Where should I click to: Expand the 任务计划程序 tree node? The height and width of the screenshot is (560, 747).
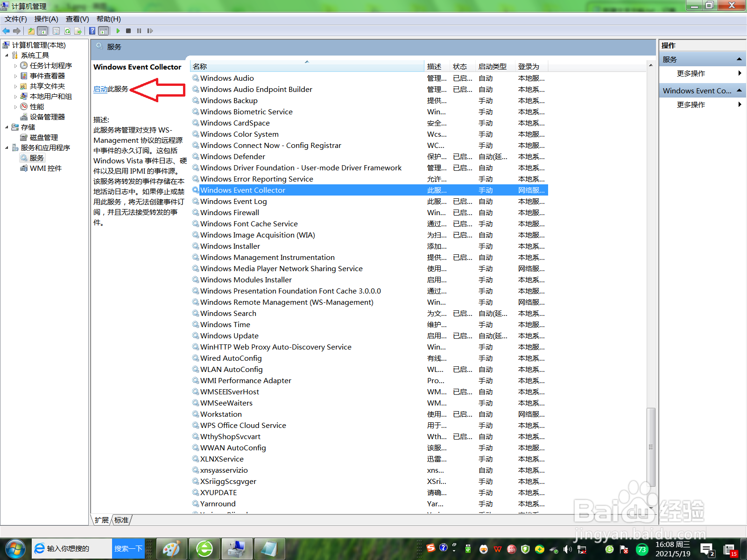[16, 66]
